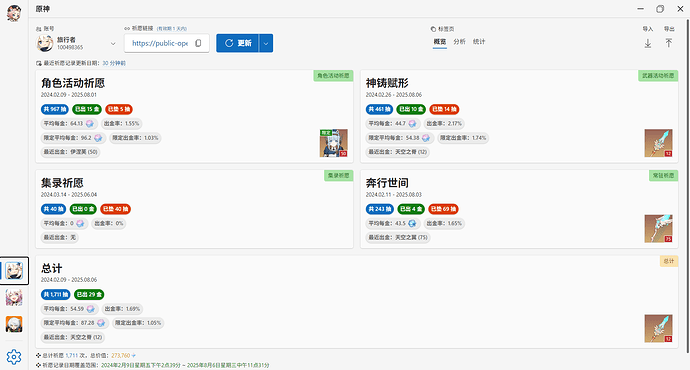Click the yellow 总计 tag label
Screen dimensions: 690x370
669,261
